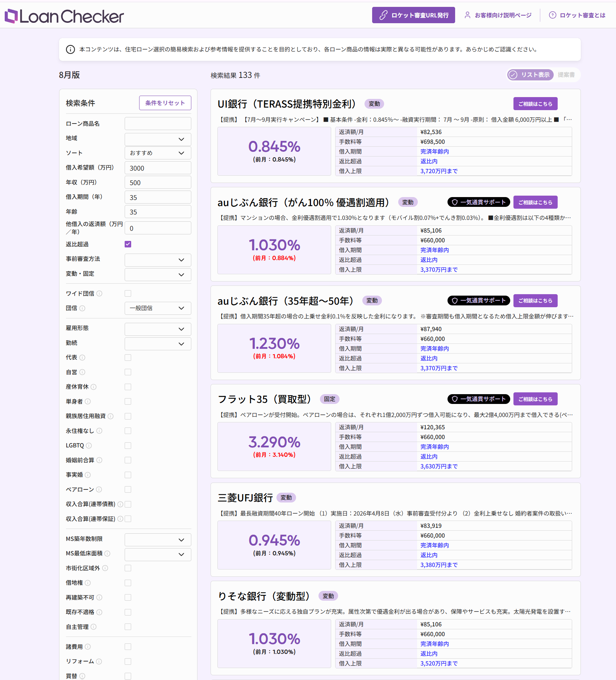Image resolution: width=616 pixels, height=680 pixels.
Task: Click the 既存不適格 info icon
Action: (x=99, y=612)
